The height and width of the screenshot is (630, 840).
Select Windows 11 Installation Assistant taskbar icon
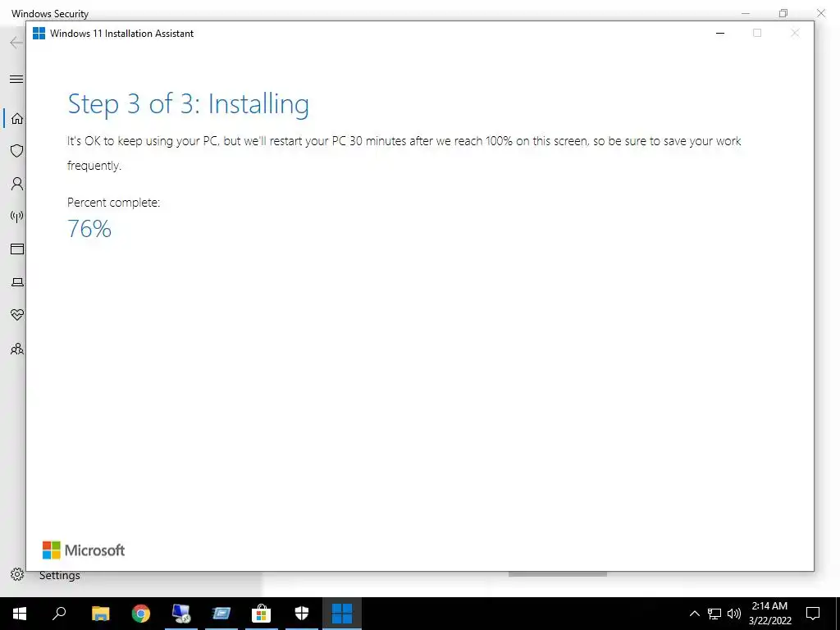click(342, 614)
